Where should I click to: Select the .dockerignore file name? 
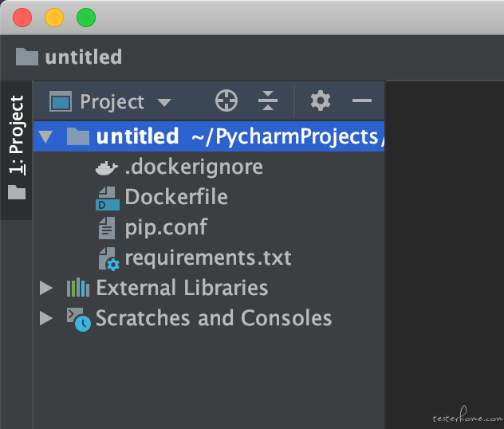[x=194, y=167]
